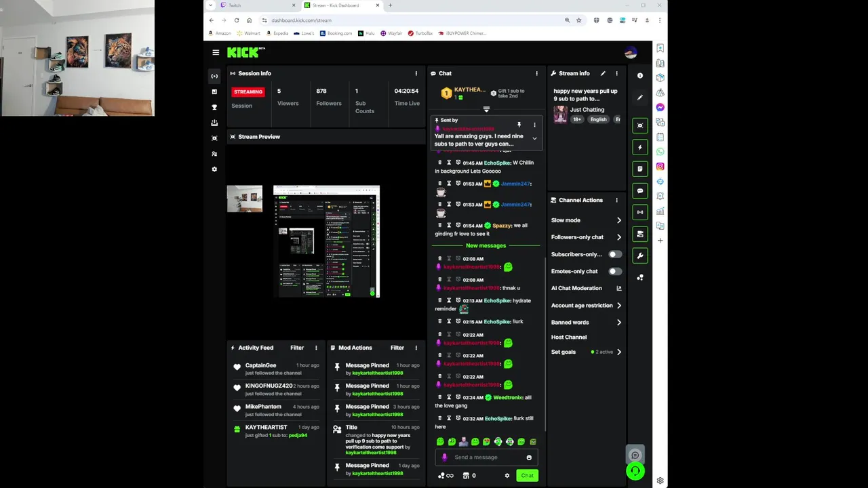Toggle the session info broadcast widget
This screenshot has width=868, height=488.
640,212
